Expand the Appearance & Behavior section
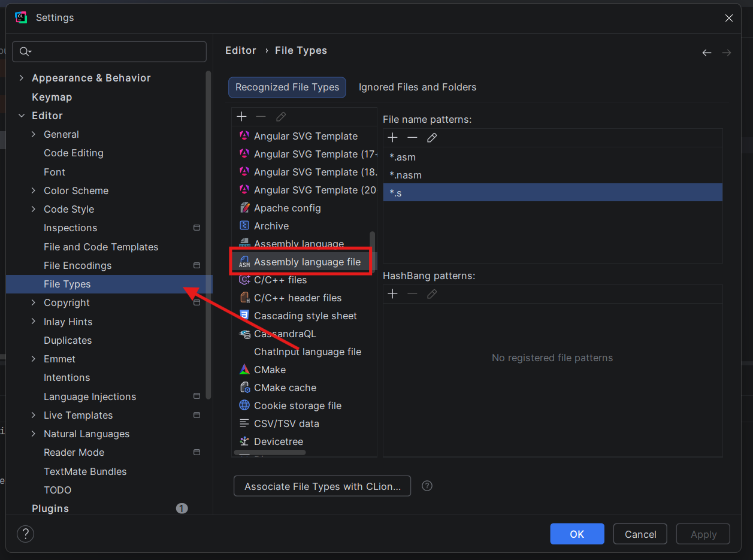The height and width of the screenshot is (560, 753). 22,78
